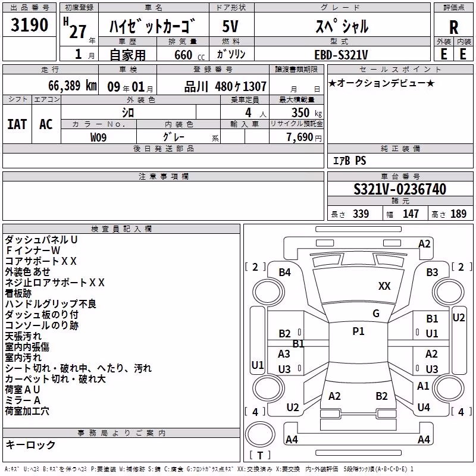476x476 pixels.
Task: Click the color number W09
Action: click(x=98, y=137)
